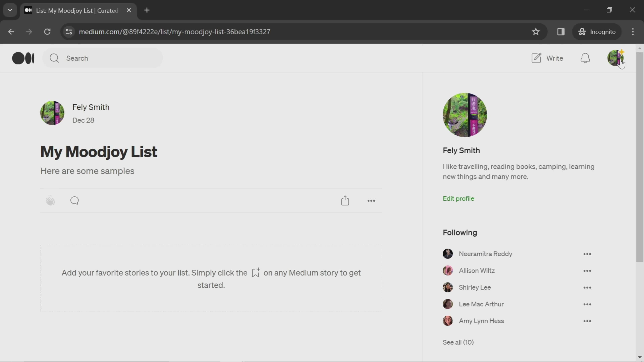
Task: Click the save-to-list bookmark icon
Action: pyautogui.click(x=256, y=272)
